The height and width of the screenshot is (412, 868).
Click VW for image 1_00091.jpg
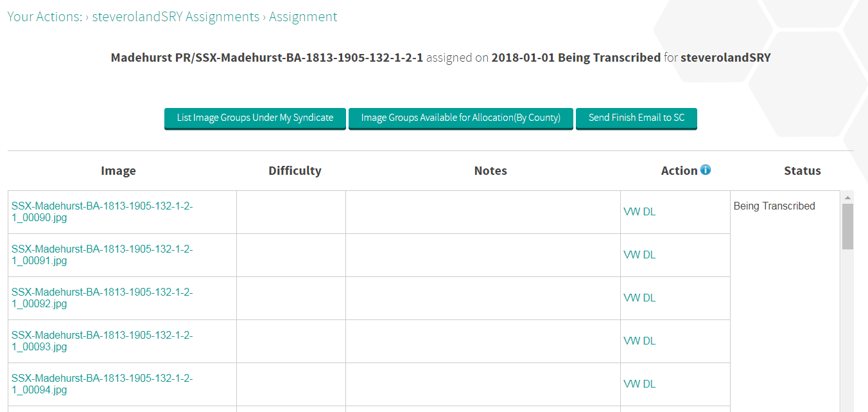tap(632, 255)
